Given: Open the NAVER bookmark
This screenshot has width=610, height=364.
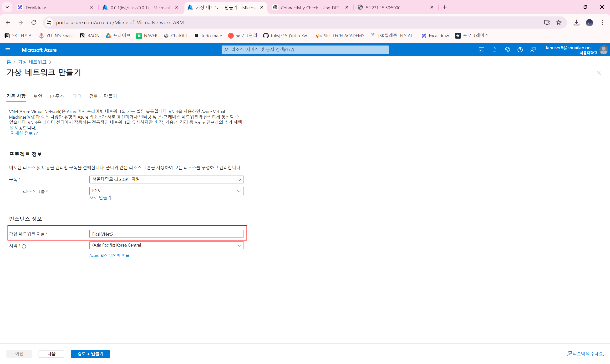Looking at the screenshot, I should [x=147, y=36].
